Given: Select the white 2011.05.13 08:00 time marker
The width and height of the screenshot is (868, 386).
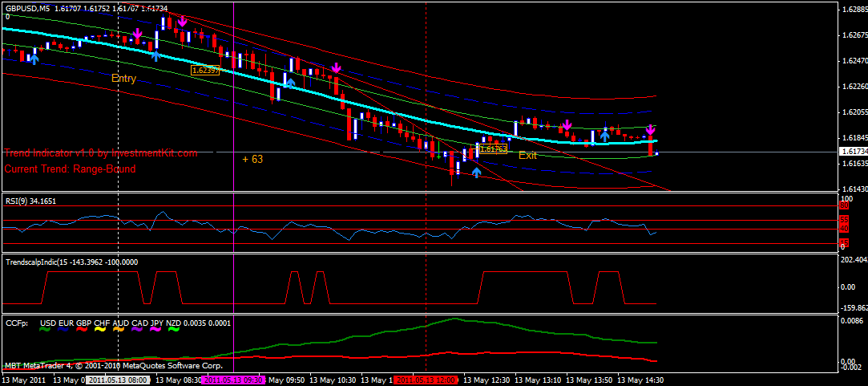Looking at the screenshot, I should [118, 380].
